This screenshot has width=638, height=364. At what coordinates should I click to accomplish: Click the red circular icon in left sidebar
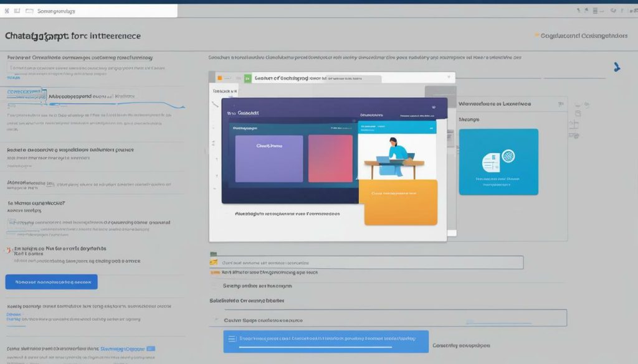(7, 250)
